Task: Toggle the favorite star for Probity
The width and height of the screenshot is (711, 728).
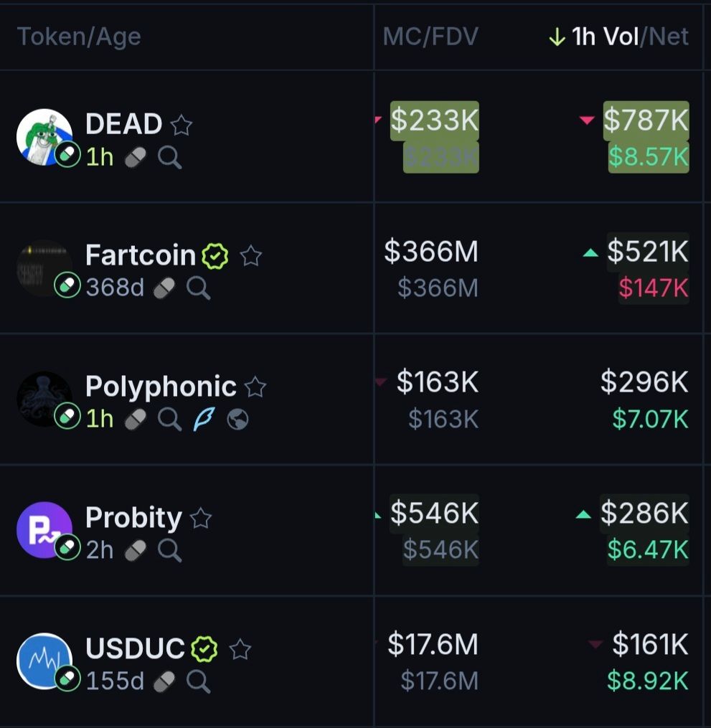Action: point(201,518)
